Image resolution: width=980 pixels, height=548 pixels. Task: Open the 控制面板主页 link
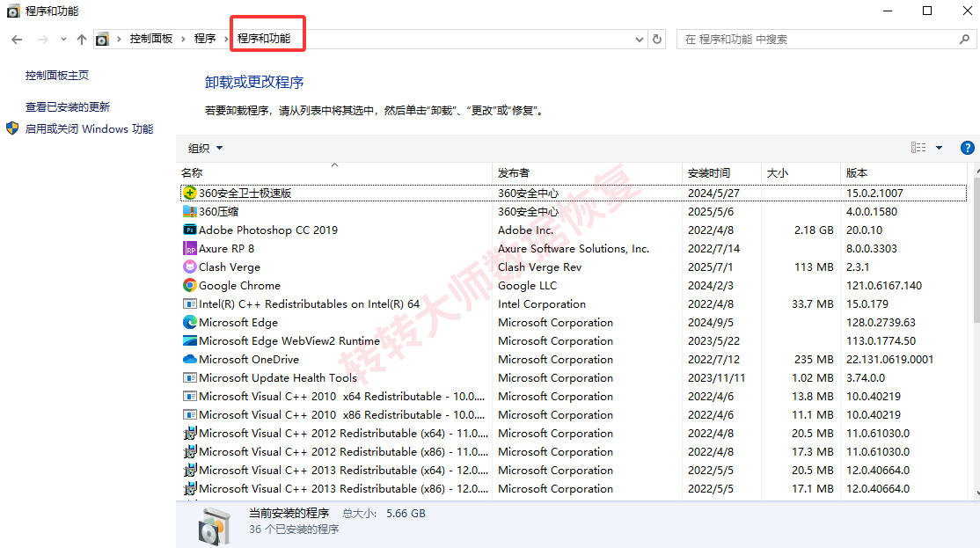click(57, 76)
